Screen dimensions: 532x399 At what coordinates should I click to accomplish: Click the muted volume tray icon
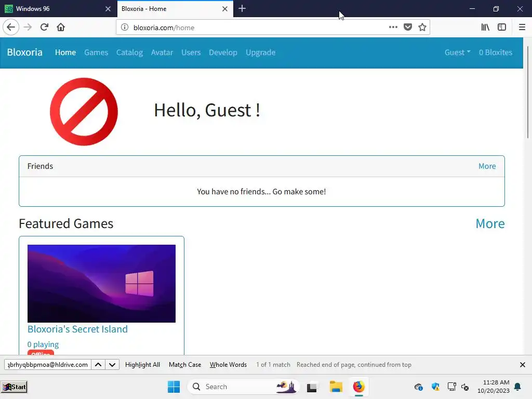465,387
